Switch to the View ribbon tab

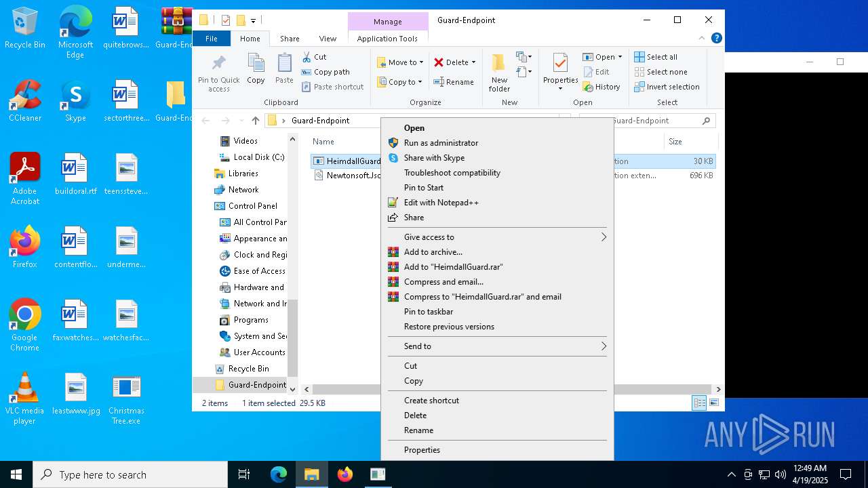328,39
